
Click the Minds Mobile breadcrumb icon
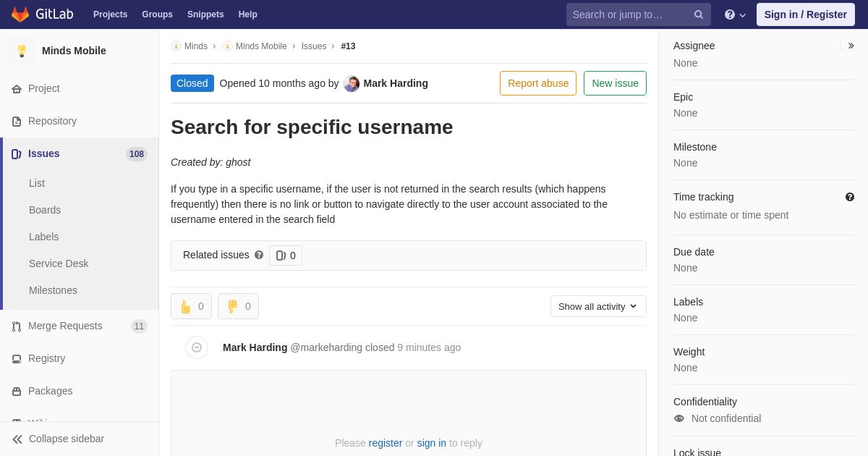(x=227, y=46)
